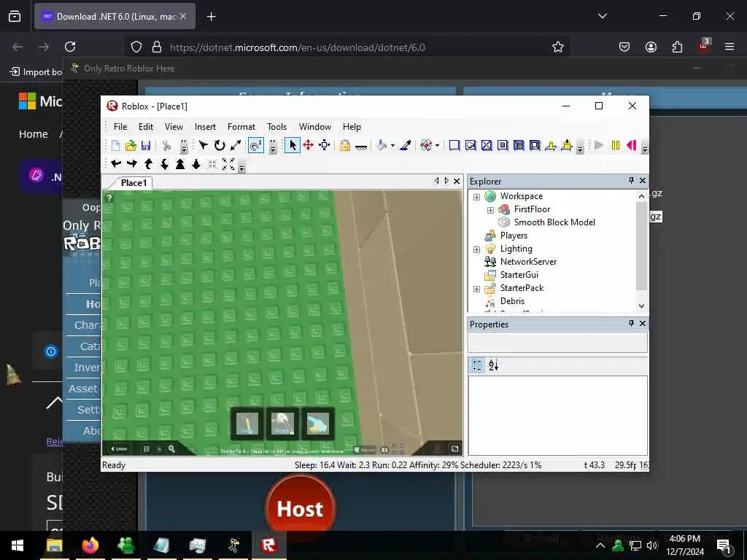This screenshot has height=560, width=747.
Task: Open the View menu
Action: tap(174, 127)
